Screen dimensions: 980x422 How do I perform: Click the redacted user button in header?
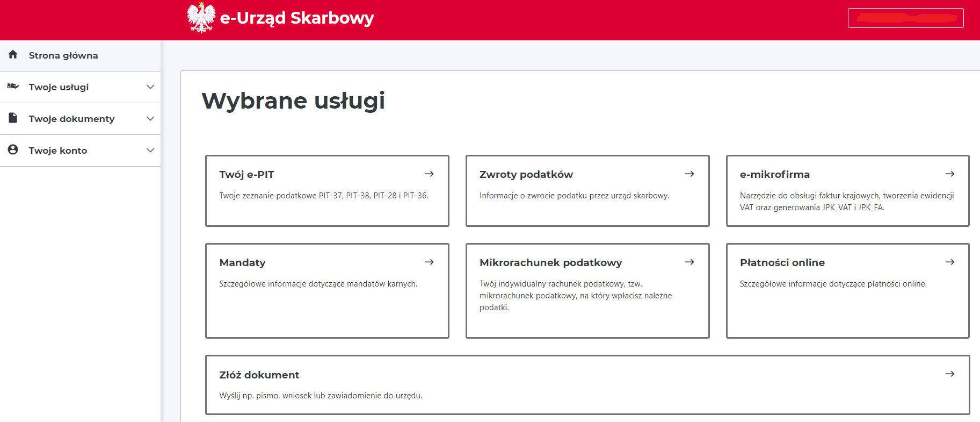tap(905, 18)
